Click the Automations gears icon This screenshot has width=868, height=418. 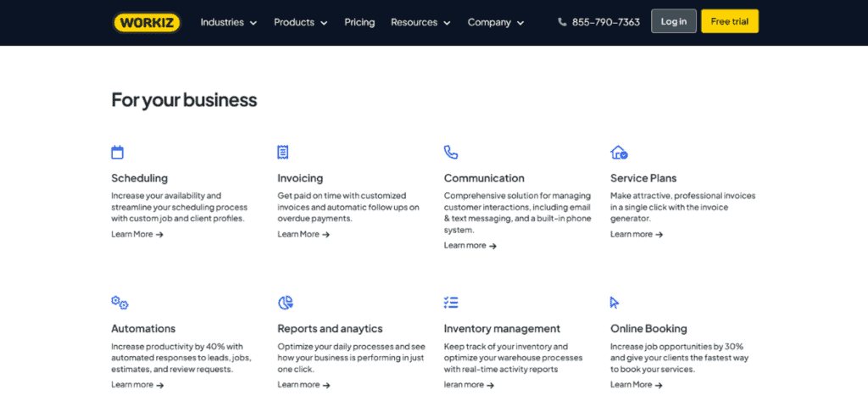(x=120, y=303)
